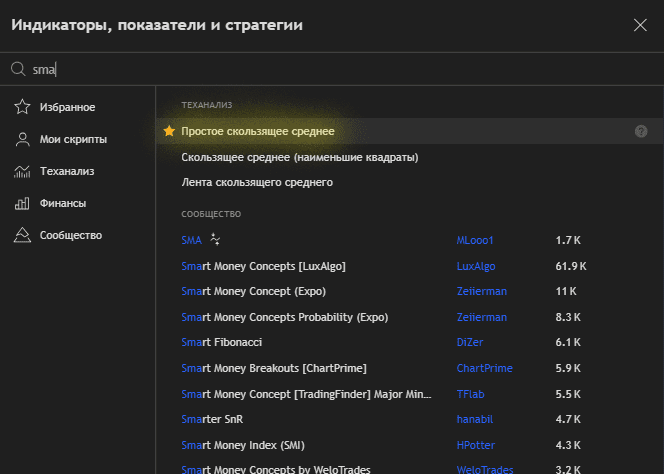Add Smart Money Breakouts [ChartPrime]

coord(274,368)
